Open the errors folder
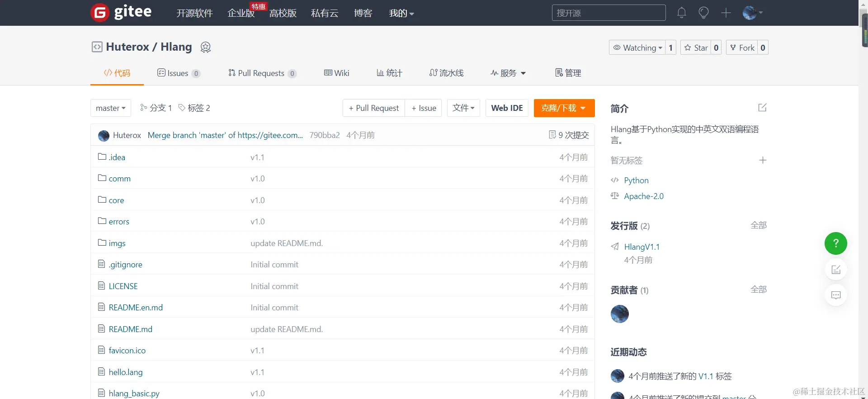The image size is (868, 399). [x=119, y=222]
